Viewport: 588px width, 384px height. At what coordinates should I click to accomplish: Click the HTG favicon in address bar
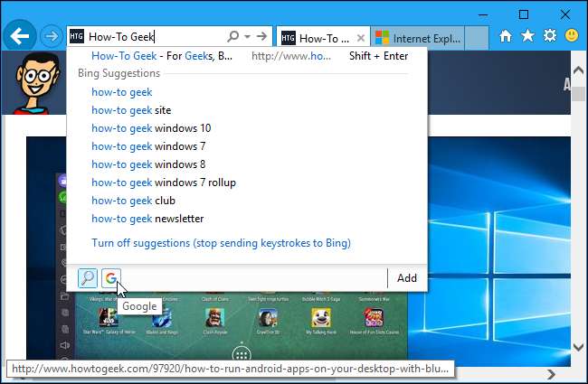click(77, 36)
